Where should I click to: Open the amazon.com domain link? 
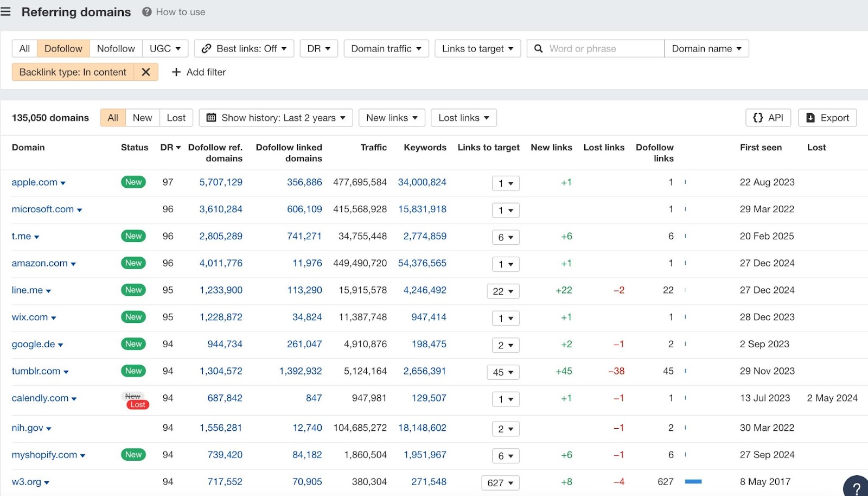coord(40,263)
